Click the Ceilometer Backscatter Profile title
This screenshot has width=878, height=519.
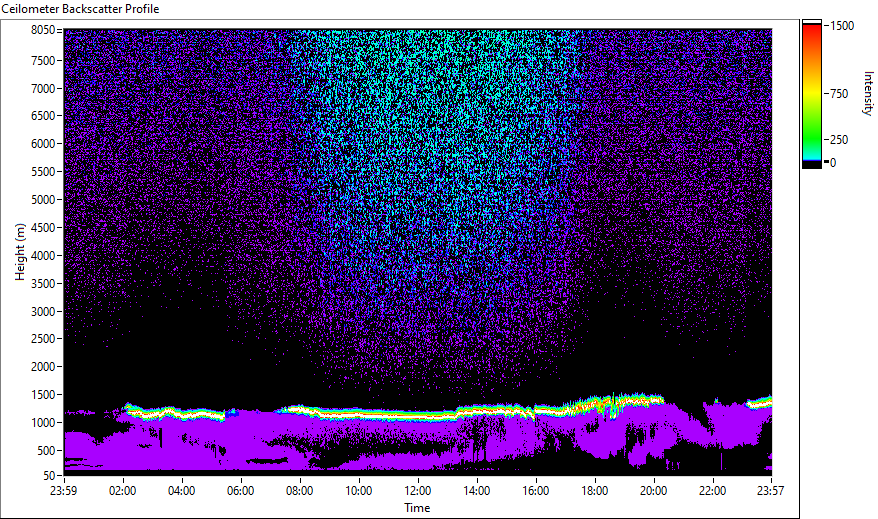coord(80,9)
